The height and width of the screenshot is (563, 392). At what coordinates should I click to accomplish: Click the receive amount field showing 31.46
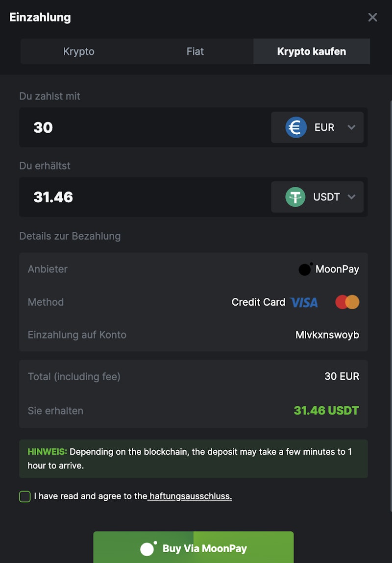[x=142, y=197]
